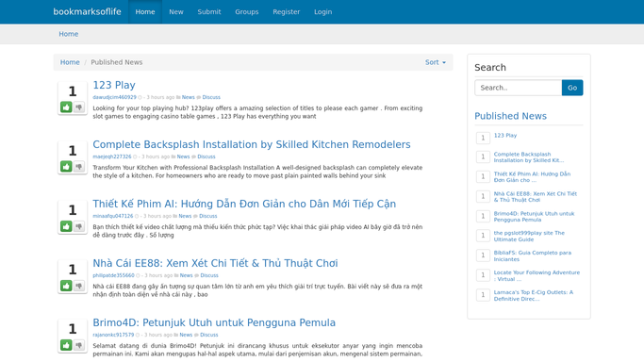
Task: Open Discuss link under Thiết Kế Phim AI
Action: coord(208,216)
